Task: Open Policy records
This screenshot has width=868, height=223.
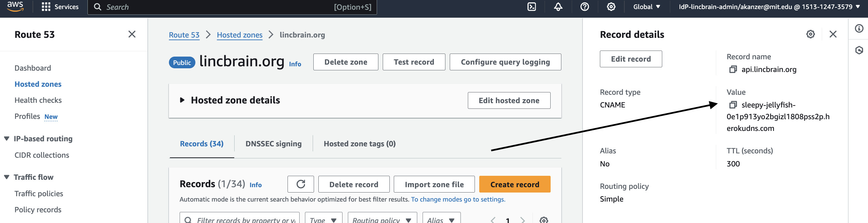Action: pyautogui.click(x=38, y=210)
